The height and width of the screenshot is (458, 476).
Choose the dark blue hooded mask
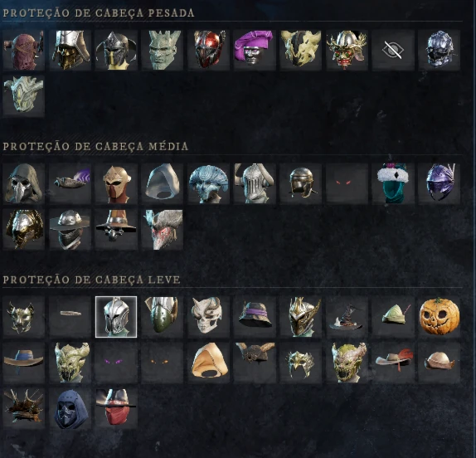[x=70, y=408]
